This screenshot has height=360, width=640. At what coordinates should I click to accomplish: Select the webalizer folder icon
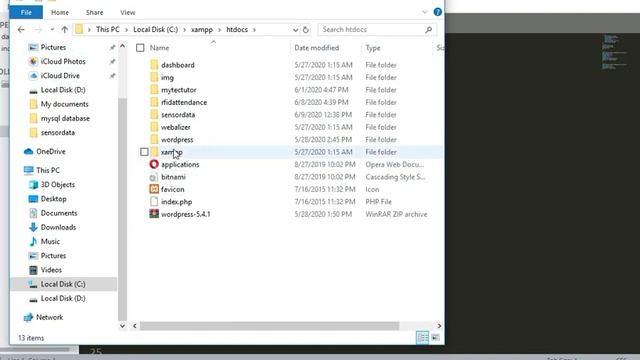154,127
